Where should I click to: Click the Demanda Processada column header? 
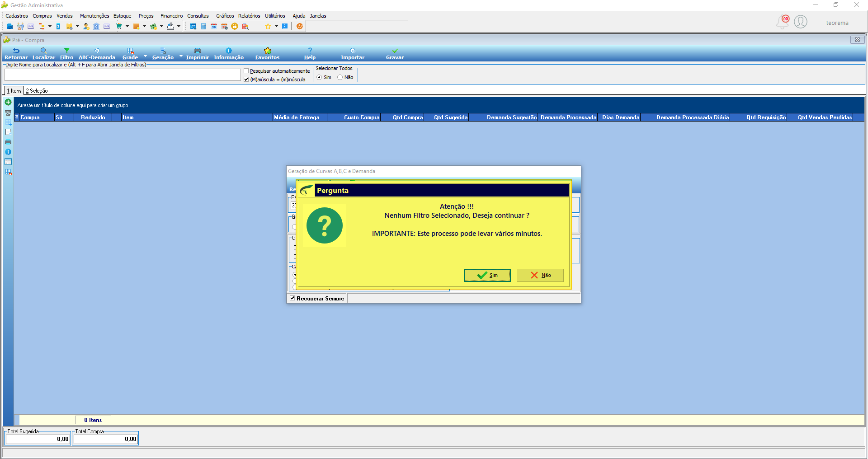[x=568, y=117]
